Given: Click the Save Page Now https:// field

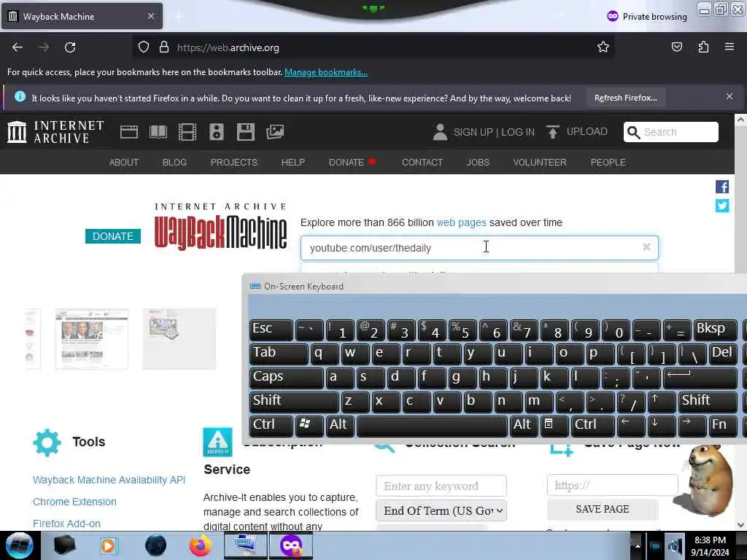Looking at the screenshot, I should (x=612, y=485).
